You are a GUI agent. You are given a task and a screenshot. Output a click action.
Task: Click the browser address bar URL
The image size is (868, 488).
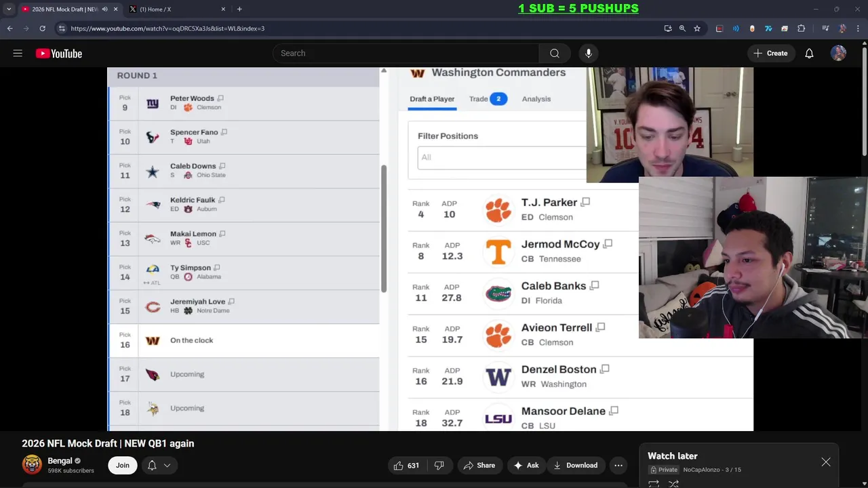coord(167,28)
